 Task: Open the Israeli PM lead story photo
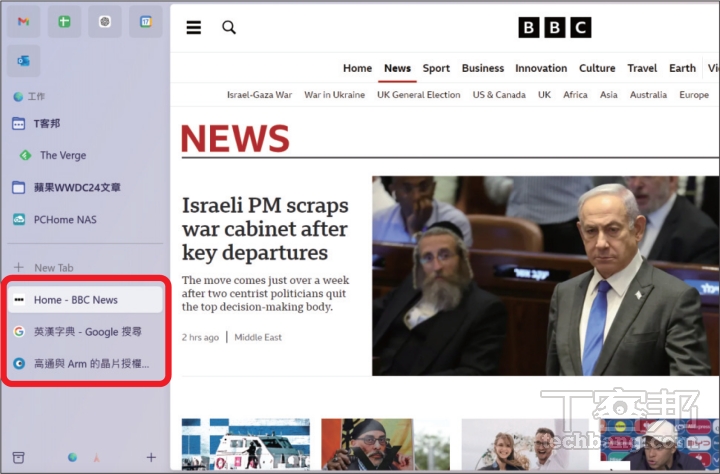point(546,276)
